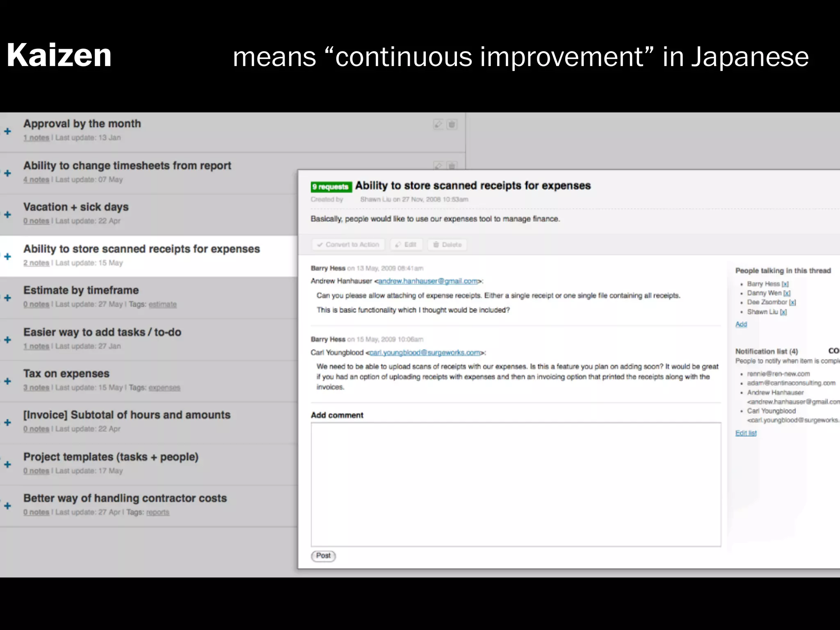Click the 'Convert to Action' button
This screenshot has width=840, height=630.
(348, 244)
